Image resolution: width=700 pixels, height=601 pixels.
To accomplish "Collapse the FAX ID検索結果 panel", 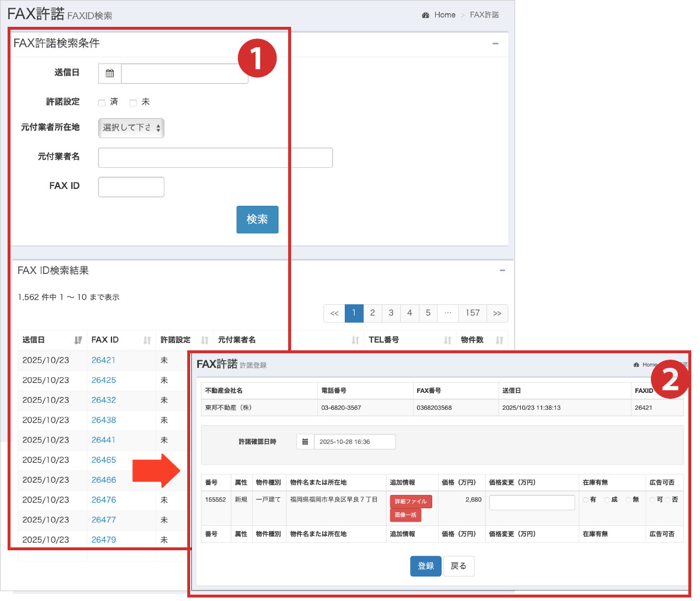I will click(x=502, y=270).
